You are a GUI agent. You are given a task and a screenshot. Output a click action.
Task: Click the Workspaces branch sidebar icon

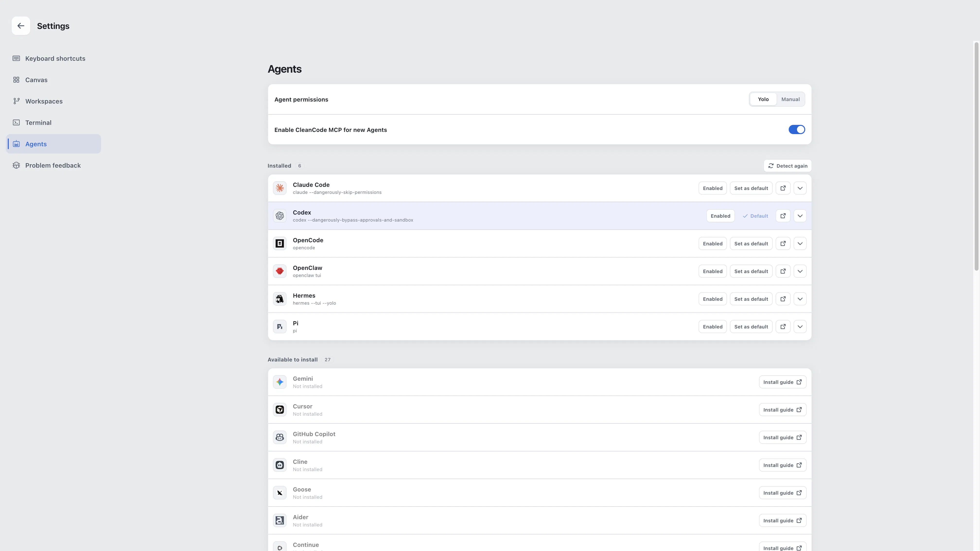point(16,101)
